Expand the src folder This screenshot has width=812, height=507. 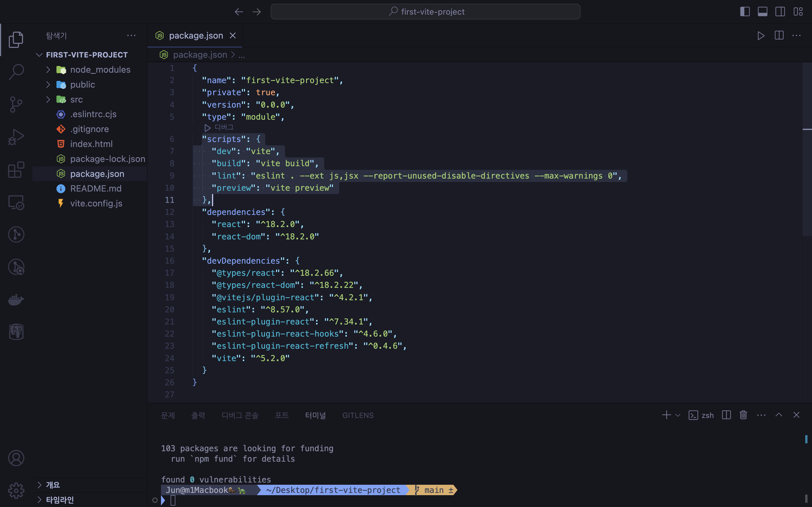(76, 100)
